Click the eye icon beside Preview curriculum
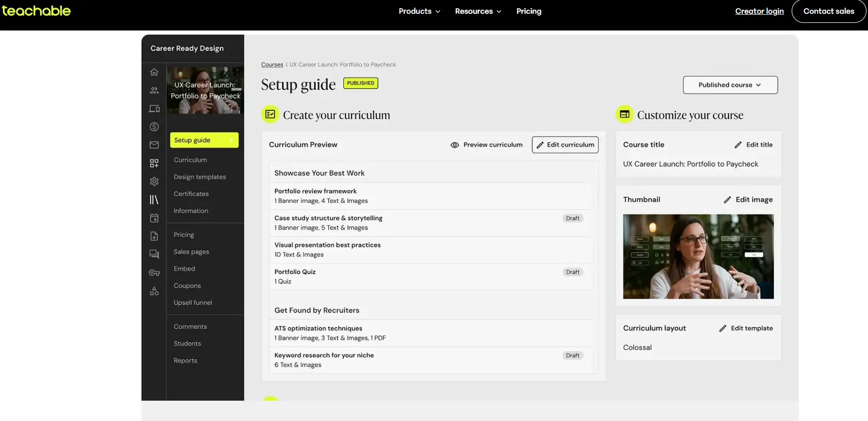Viewport: 868px width, 421px height. click(x=455, y=145)
